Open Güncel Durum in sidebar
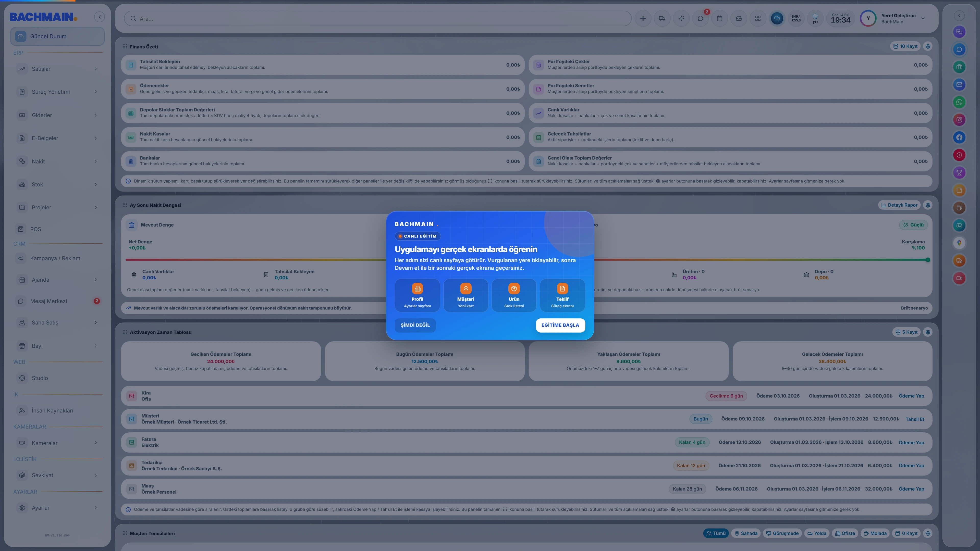The image size is (980, 551). coord(57,36)
